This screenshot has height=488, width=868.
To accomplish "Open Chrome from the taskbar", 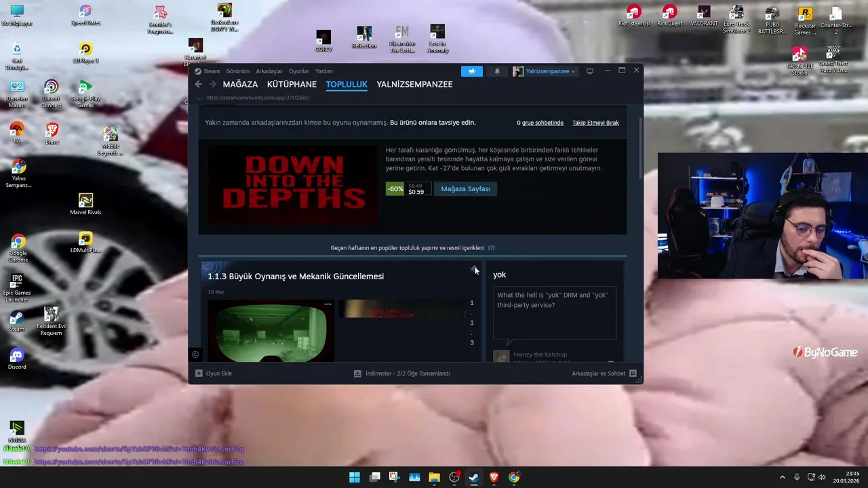I will pyautogui.click(x=514, y=477).
